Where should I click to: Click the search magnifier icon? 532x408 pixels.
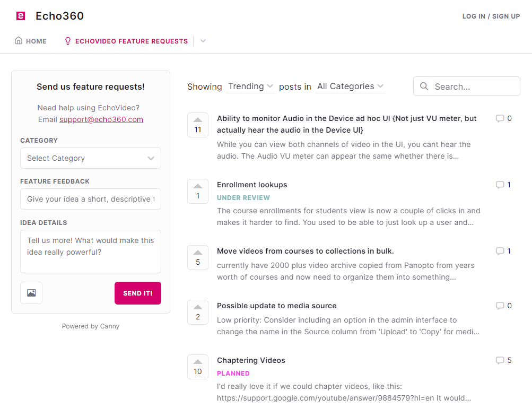pyautogui.click(x=424, y=86)
